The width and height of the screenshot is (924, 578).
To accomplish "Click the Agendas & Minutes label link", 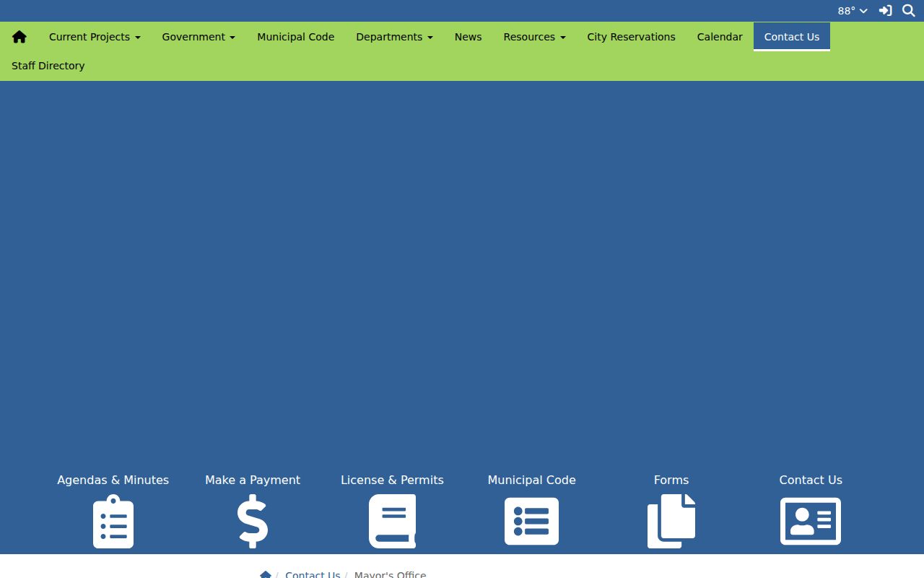I will click(113, 480).
